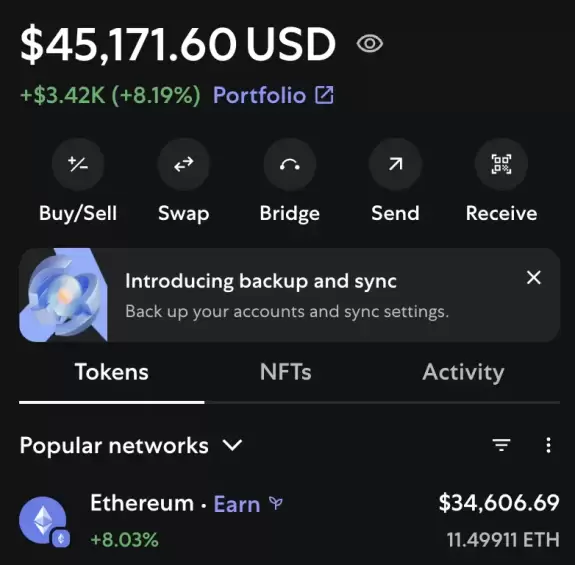
Task: Open the Receive QR code icon
Action: pos(501,164)
